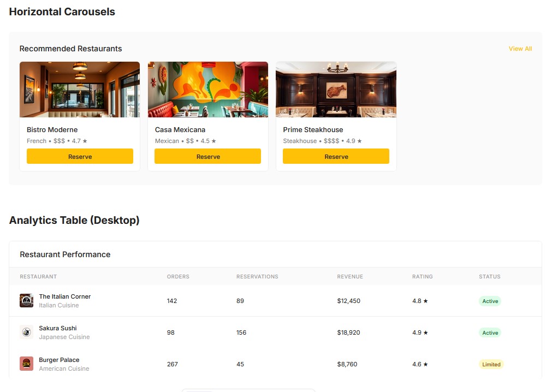Screen dimensions: 546x392
Task: Click the Status column header
Action: (x=489, y=277)
